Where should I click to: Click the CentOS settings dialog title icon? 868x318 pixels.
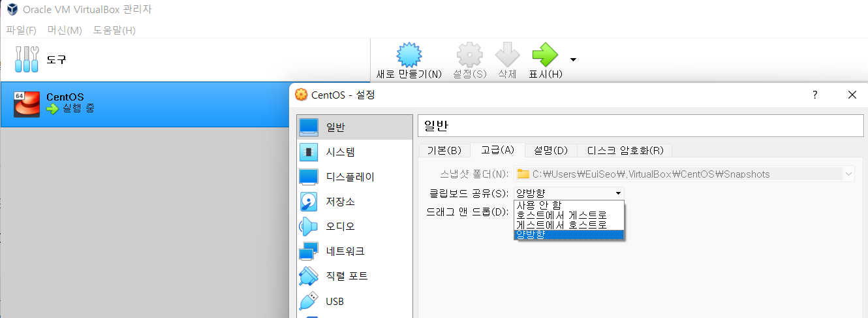(301, 95)
